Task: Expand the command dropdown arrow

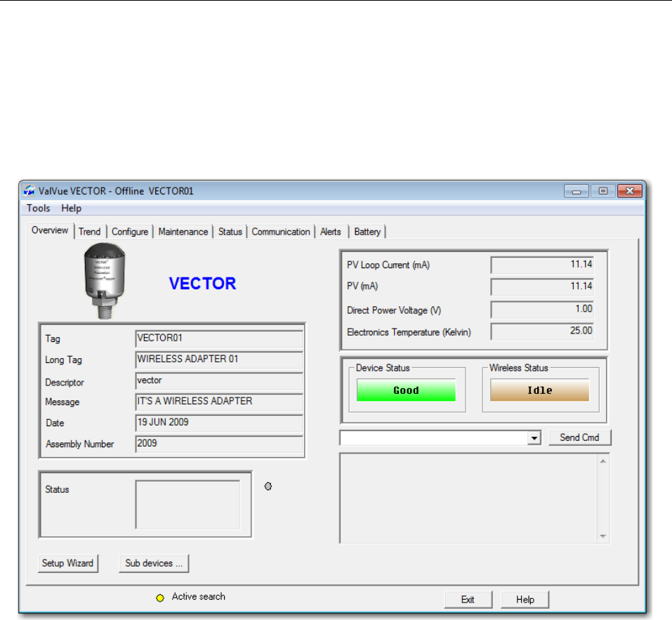Action: (x=534, y=438)
